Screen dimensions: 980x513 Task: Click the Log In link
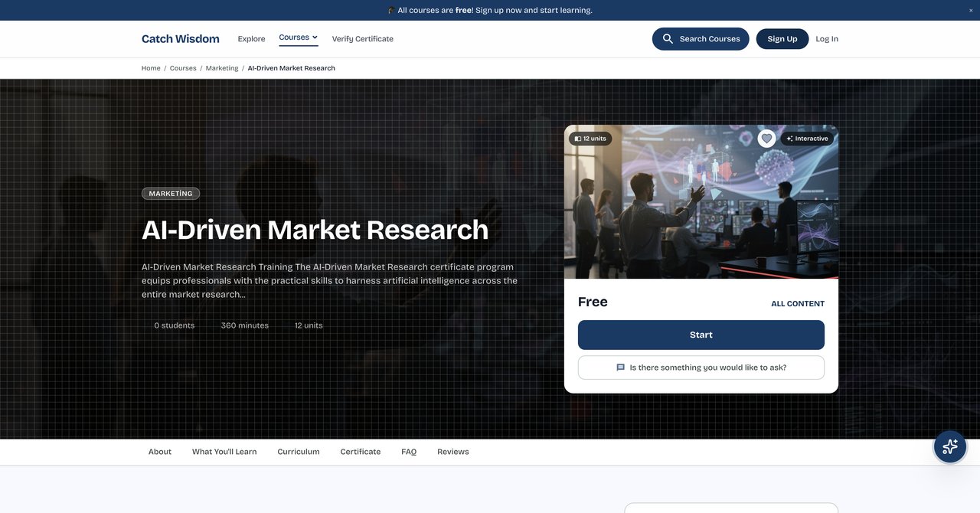click(x=827, y=39)
